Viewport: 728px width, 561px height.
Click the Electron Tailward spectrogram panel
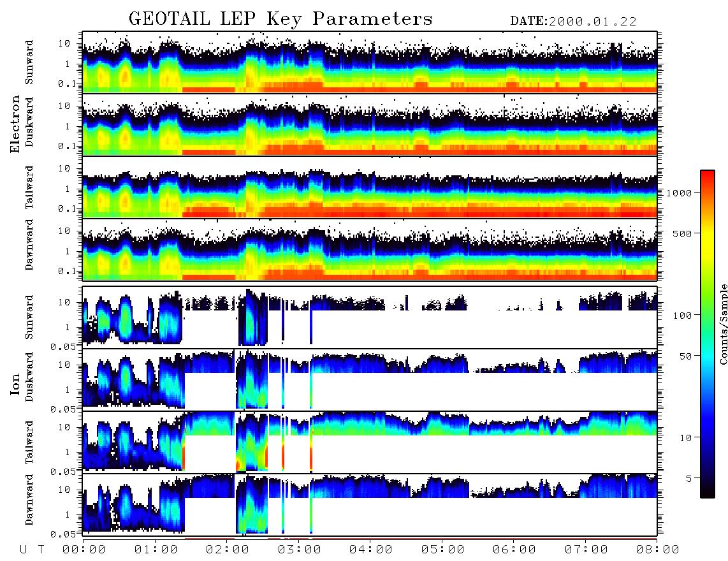[370, 187]
